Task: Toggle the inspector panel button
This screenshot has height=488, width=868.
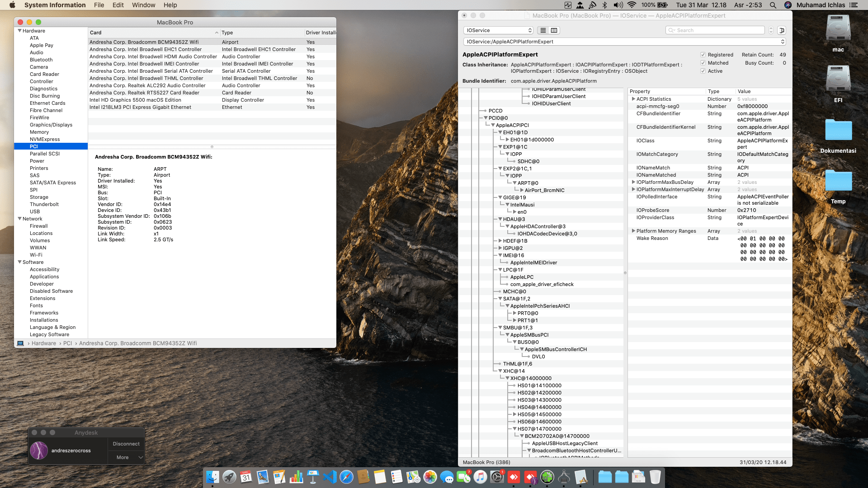Action: 782,30
